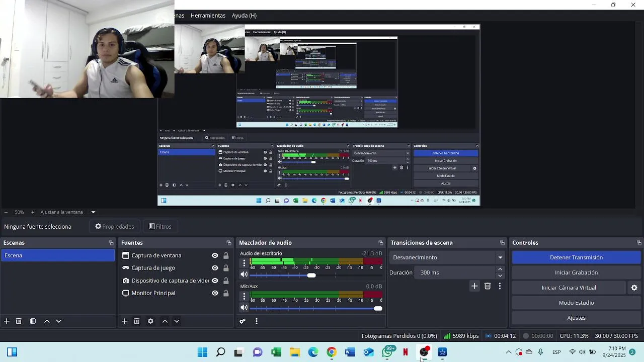Open Filtros for selected source
The image size is (644, 362).
coord(160,227)
